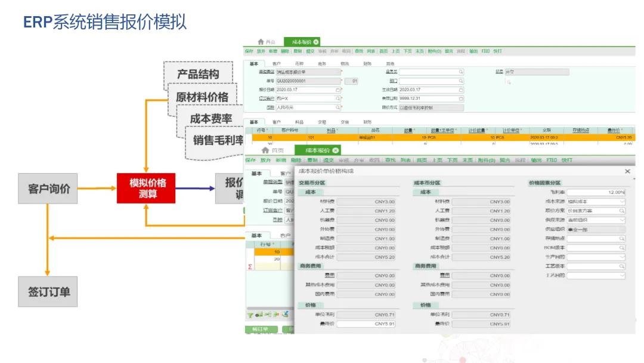
Task: Click the search icon in the BOM版本 field
Action: tap(622, 248)
